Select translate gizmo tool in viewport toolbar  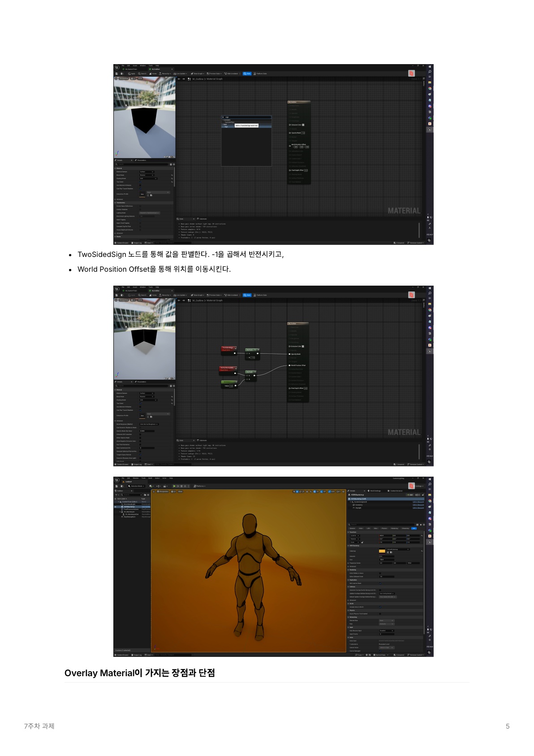pyautogui.click(x=297, y=491)
